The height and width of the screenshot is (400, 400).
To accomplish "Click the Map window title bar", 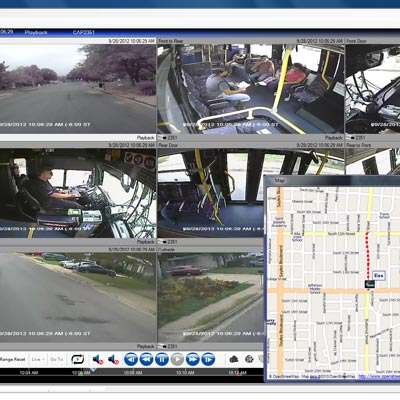I will tap(332, 180).
